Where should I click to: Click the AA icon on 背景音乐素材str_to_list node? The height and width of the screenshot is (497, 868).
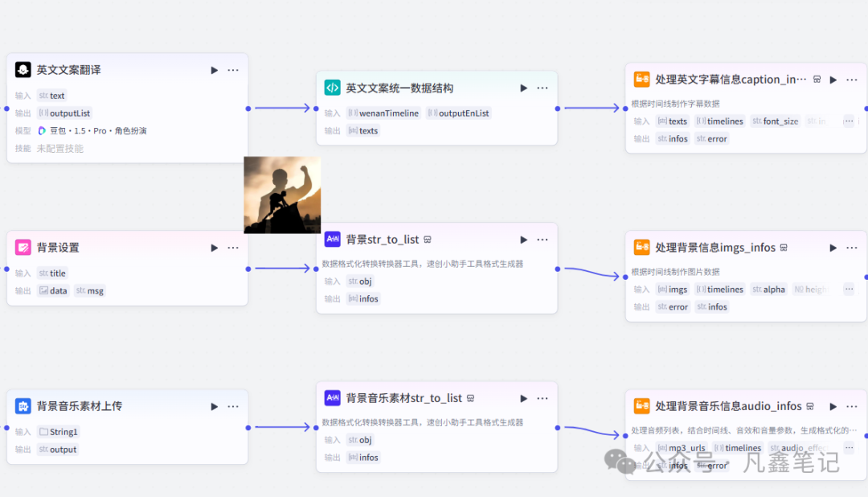pos(333,397)
